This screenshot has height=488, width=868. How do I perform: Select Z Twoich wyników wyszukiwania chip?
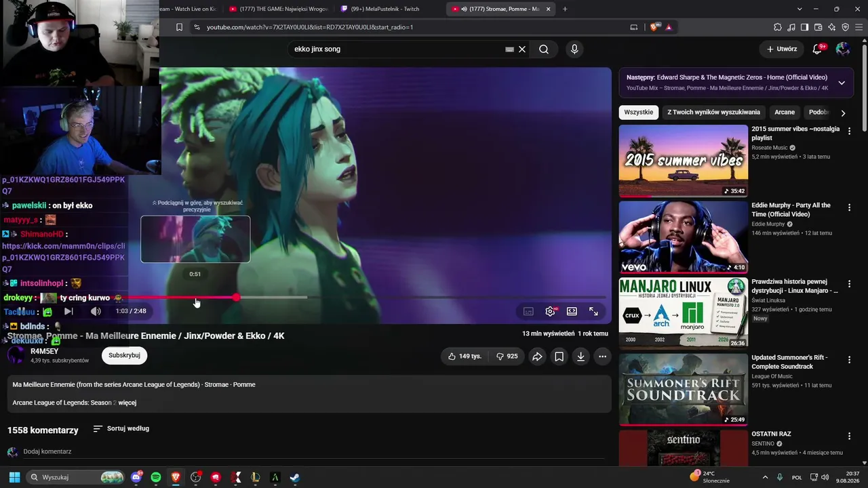713,113
